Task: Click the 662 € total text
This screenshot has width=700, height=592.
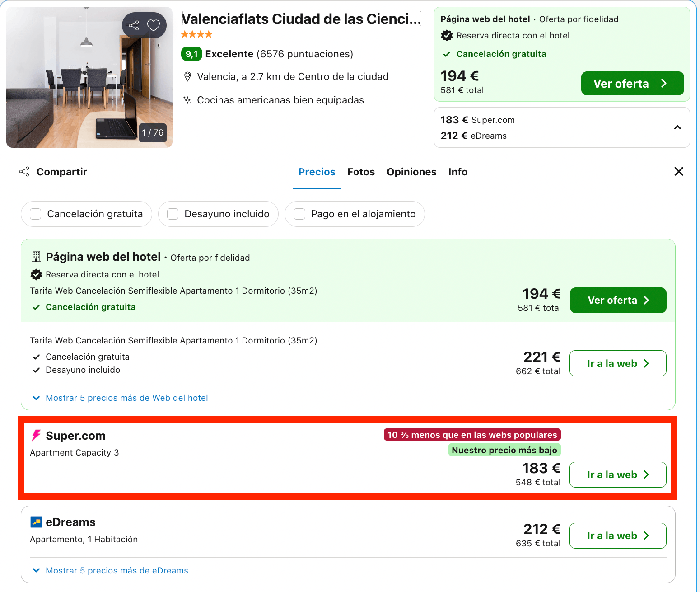Action: 538,371
